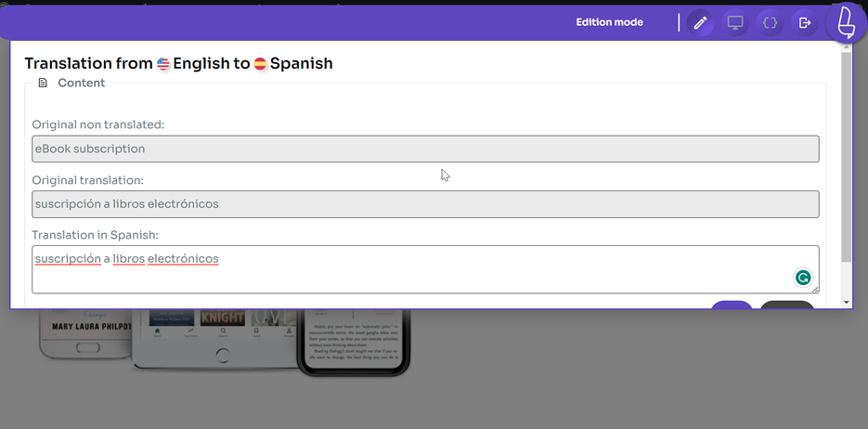Click the dark gray button at dialog bottom
Image resolution: width=868 pixels, height=429 pixels.
(x=787, y=305)
